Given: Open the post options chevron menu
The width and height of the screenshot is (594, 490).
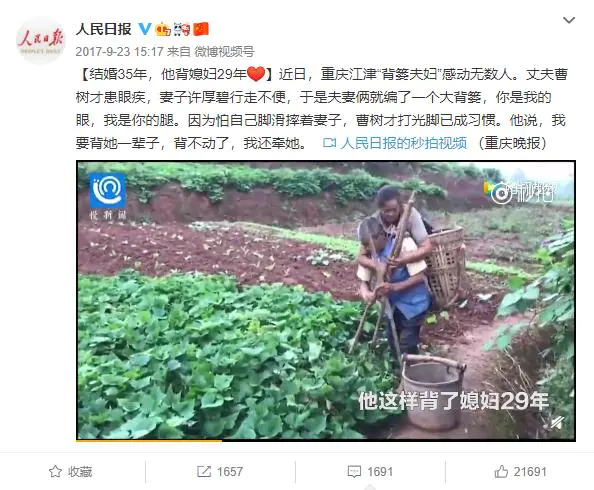Looking at the screenshot, I should pyautogui.click(x=569, y=20).
